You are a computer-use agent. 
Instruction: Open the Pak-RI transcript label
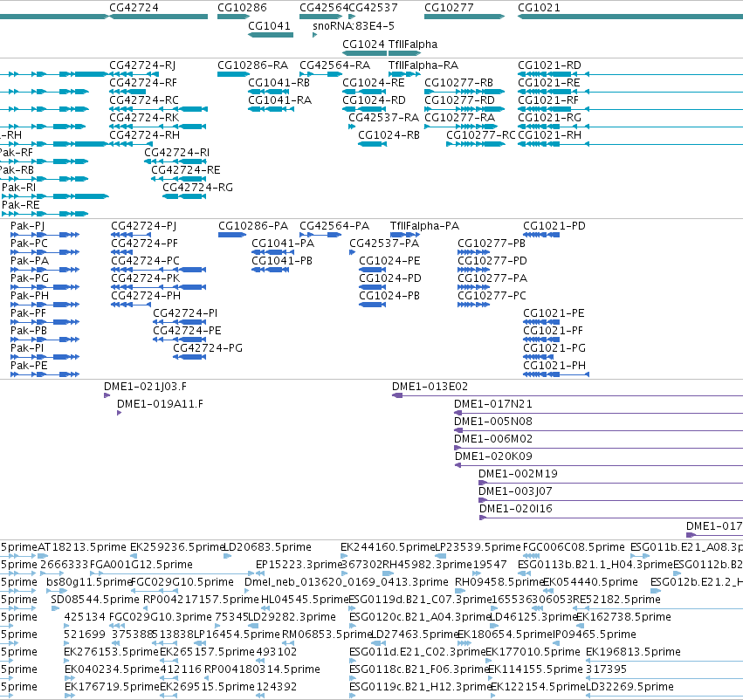click(x=18, y=188)
